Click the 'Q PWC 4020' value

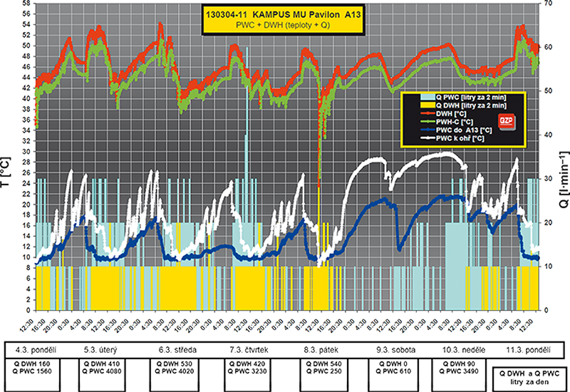tap(175, 371)
